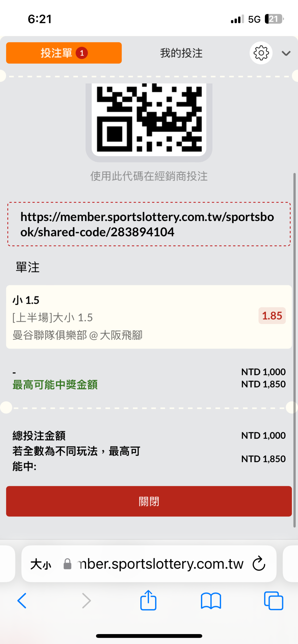Tap the lock icon in address bar

pos(67,564)
